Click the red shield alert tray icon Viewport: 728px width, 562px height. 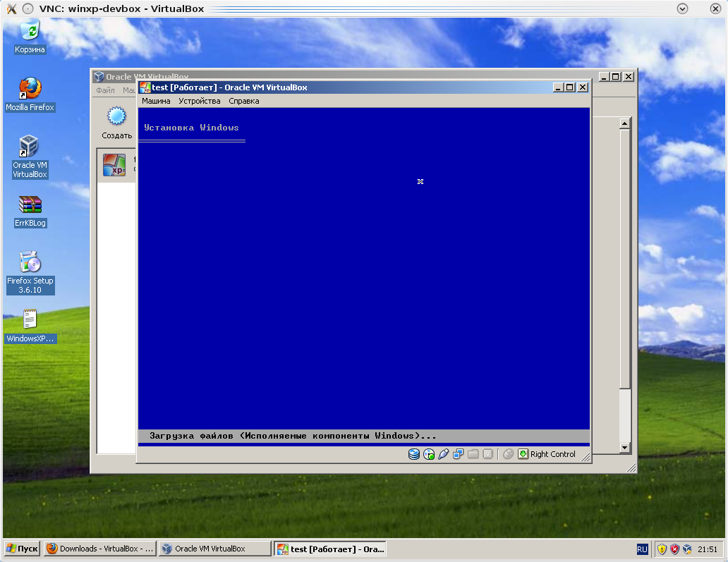pyautogui.click(x=674, y=549)
